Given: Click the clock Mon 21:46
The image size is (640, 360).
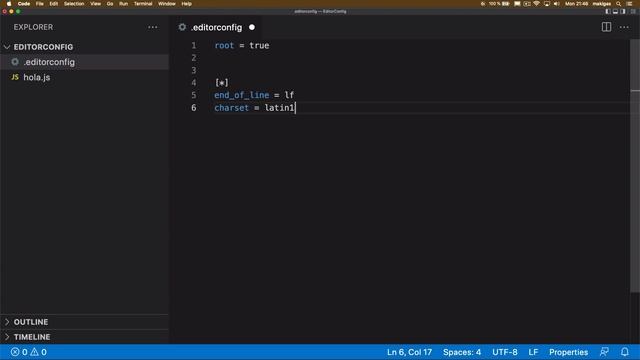Looking at the screenshot, I should (576, 4).
